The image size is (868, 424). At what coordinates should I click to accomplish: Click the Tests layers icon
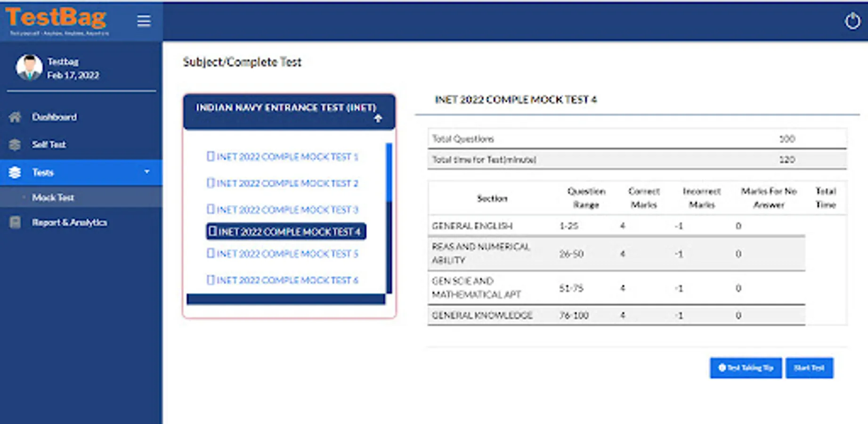tap(15, 172)
